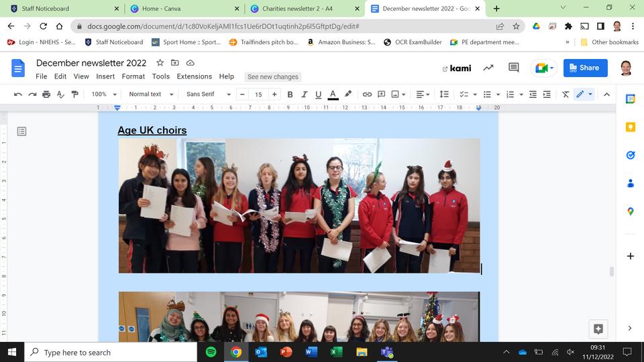Toggle bold formatting
The width and height of the screenshot is (644, 362).
(x=290, y=95)
